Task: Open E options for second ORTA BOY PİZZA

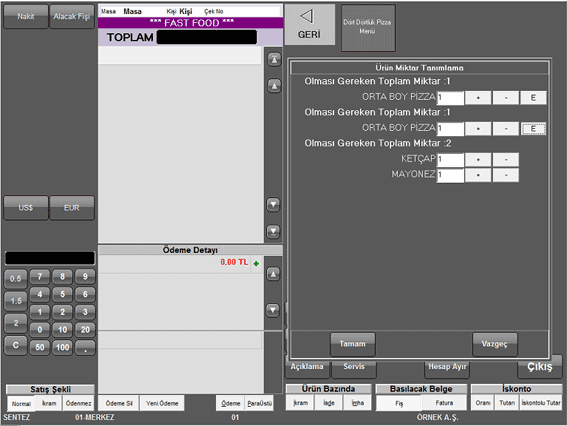Action: (x=533, y=128)
